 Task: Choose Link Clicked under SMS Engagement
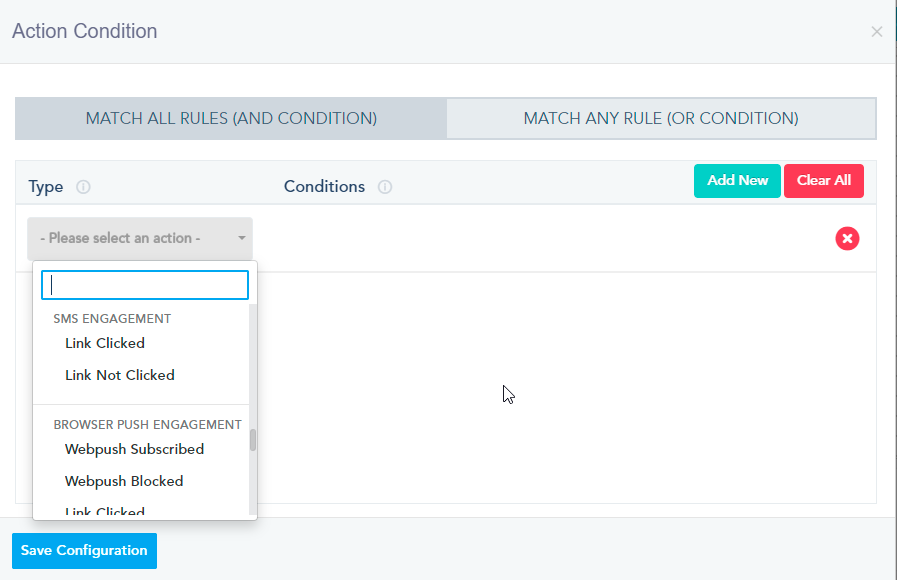105,343
